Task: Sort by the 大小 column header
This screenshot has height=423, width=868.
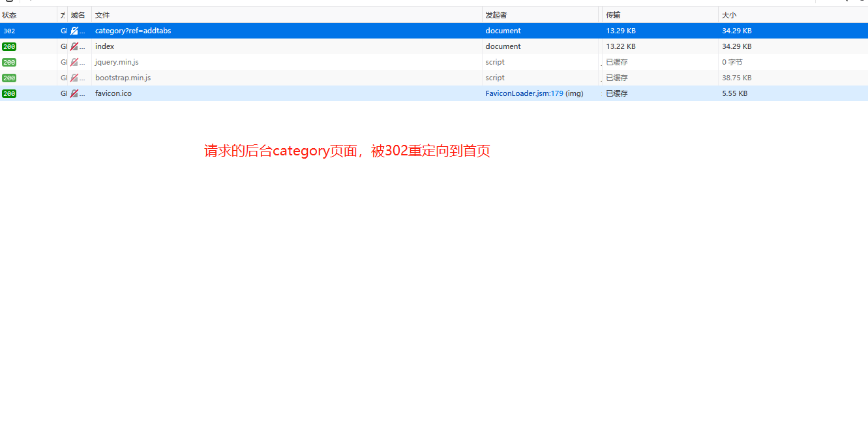Action: (729, 15)
